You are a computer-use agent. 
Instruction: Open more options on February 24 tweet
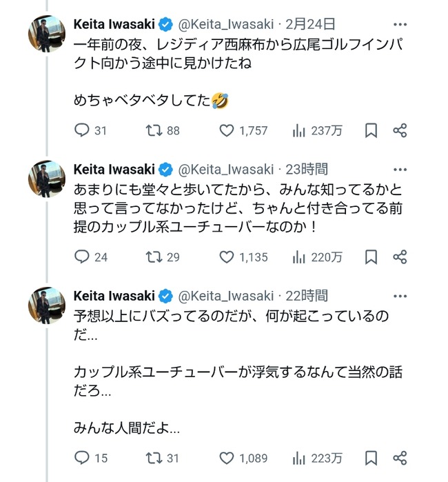[x=400, y=26]
